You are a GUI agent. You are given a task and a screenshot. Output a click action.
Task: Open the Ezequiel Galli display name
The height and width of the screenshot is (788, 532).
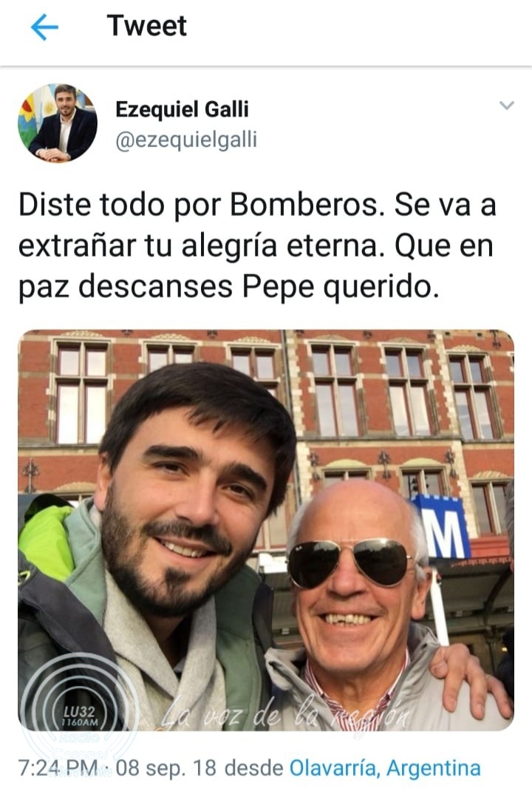point(182,109)
